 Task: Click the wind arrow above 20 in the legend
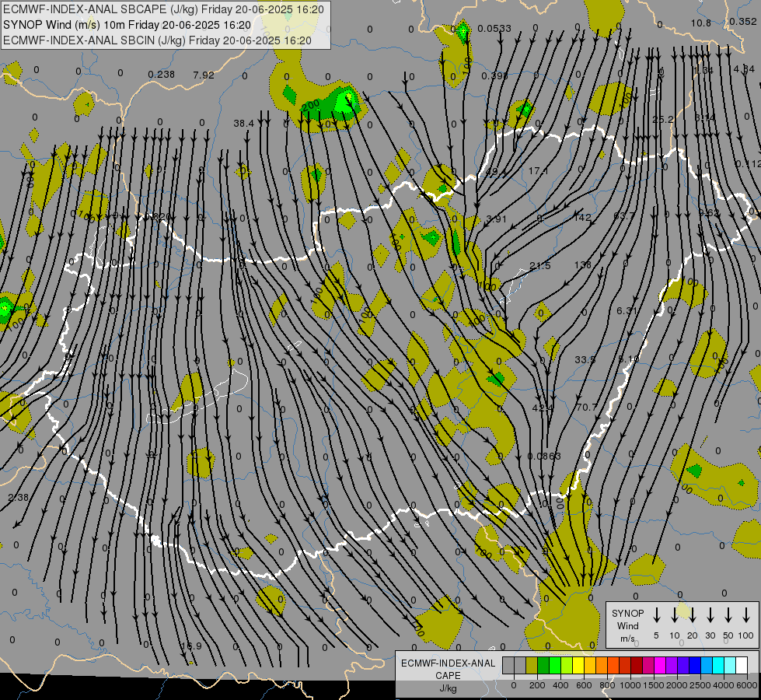tap(693, 615)
